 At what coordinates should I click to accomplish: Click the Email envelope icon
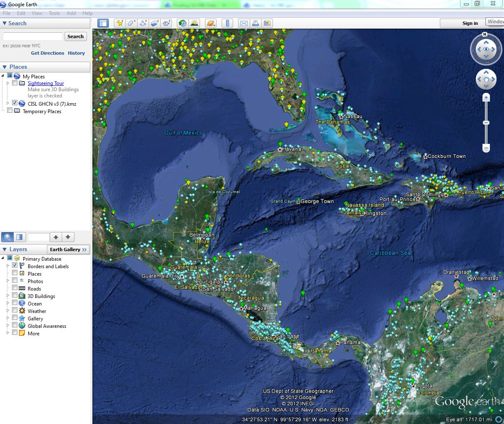244,23
